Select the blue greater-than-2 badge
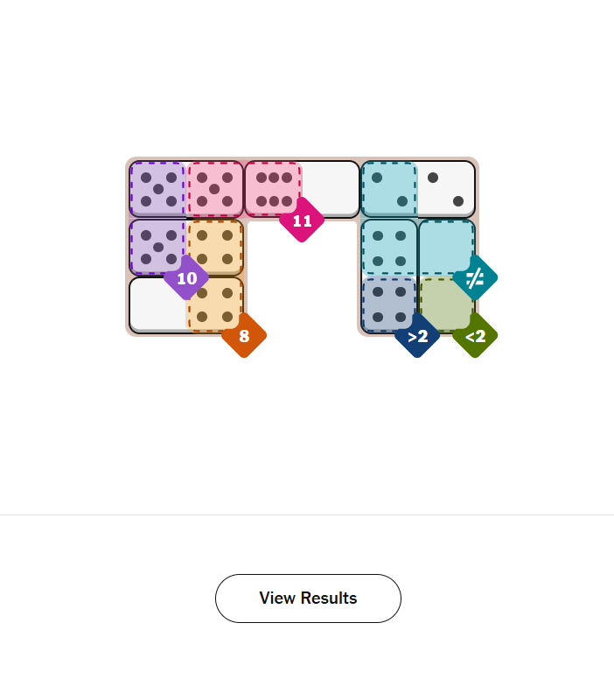This screenshot has width=614, height=700. pos(417,336)
